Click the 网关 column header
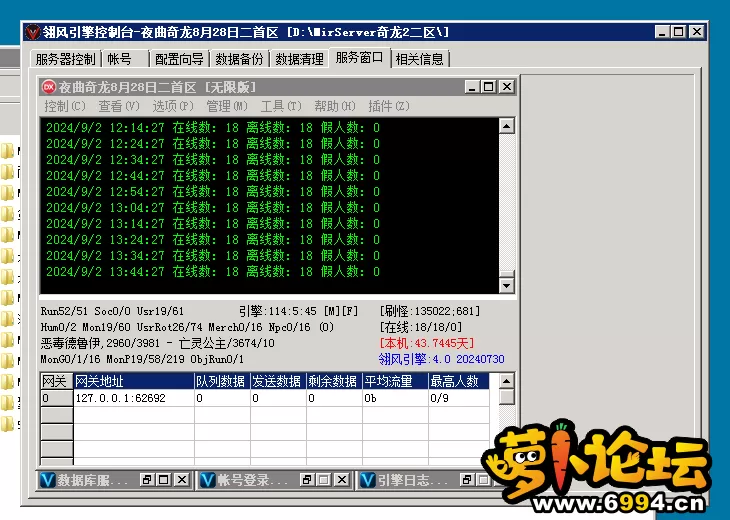The image size is (730, 520). coord(57,381)
